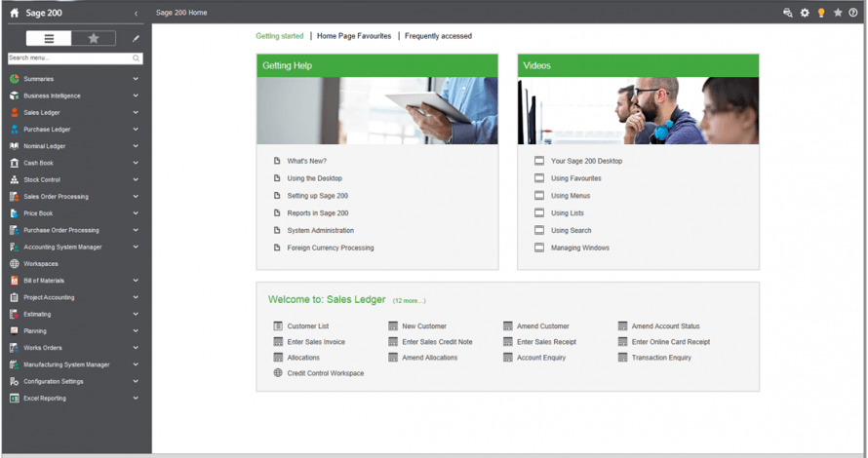
Task: Expand the Price Book menu chevron
Action: click(136, 213)
